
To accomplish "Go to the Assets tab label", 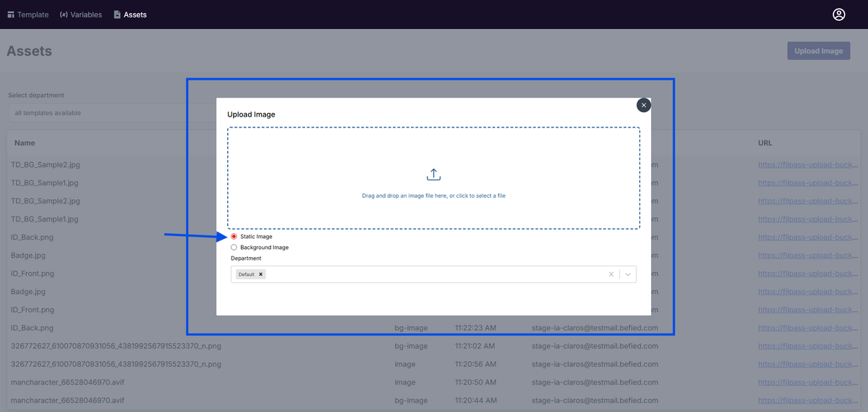I will (135, 14).
